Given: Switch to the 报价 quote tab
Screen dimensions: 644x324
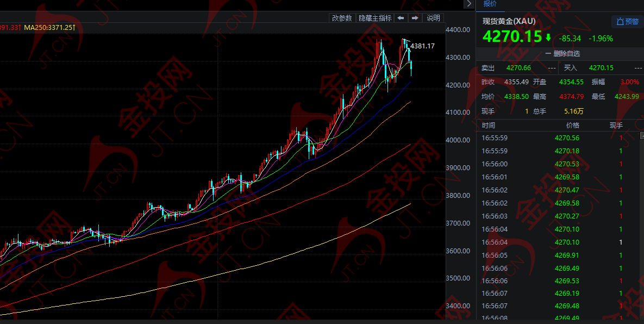Looking at the screenshot, I should pyautogui.click(x=490, y=4).
